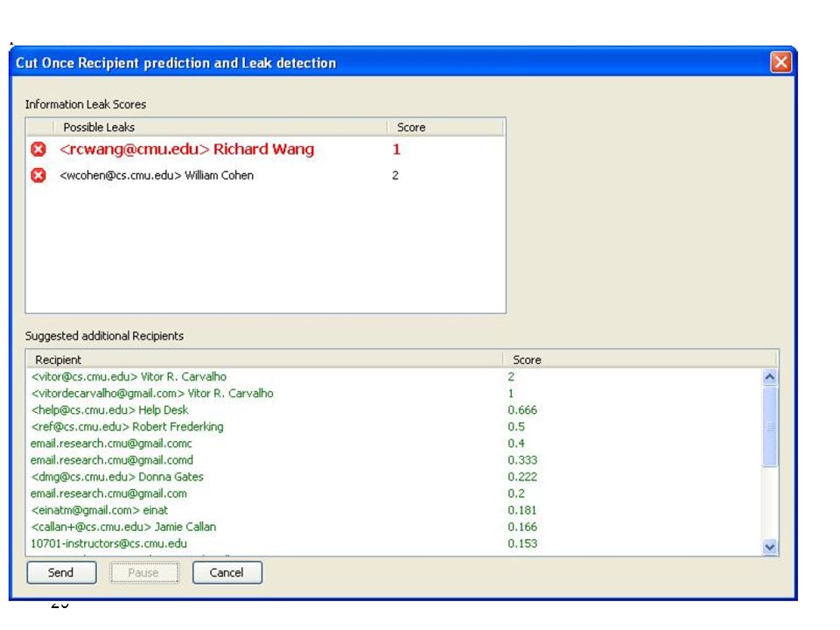
Task: Sort by Possible Leaks column header
Action: click(220, 128)
